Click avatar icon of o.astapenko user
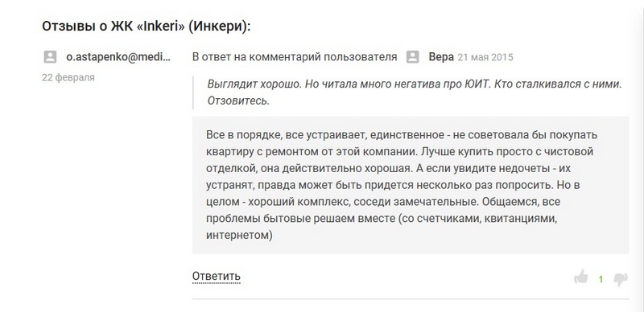Screen dimensions: 644x312 point(50,57)
